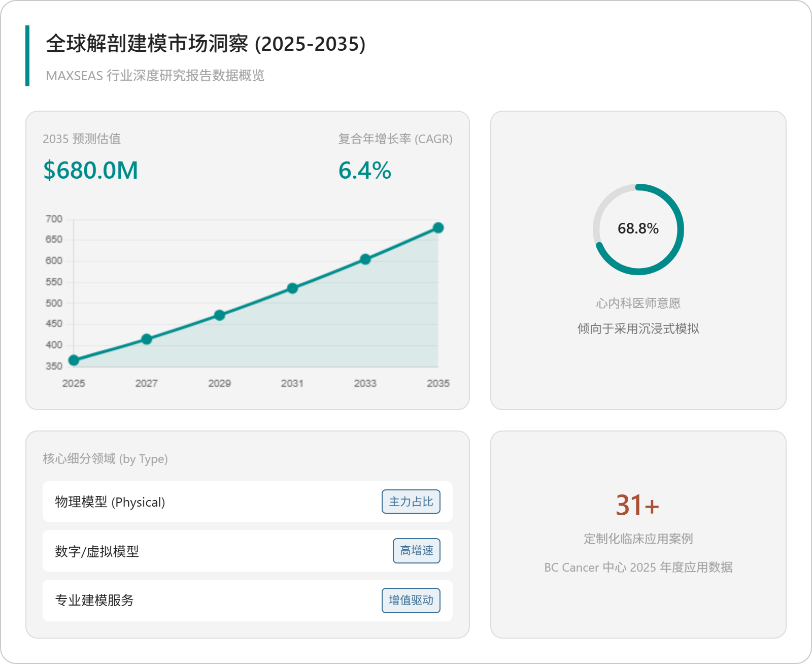812x664 pixels.
Task: Click the 2031 x-axis label
Action: click(x=292, y=383)
